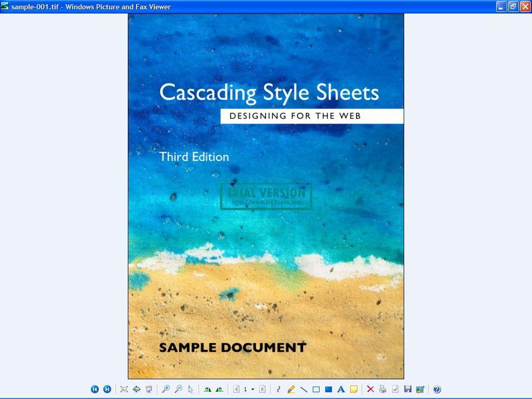This screenshot has height=399, width=532.
Task: Open the image for editing
Action: pos(420,389)
